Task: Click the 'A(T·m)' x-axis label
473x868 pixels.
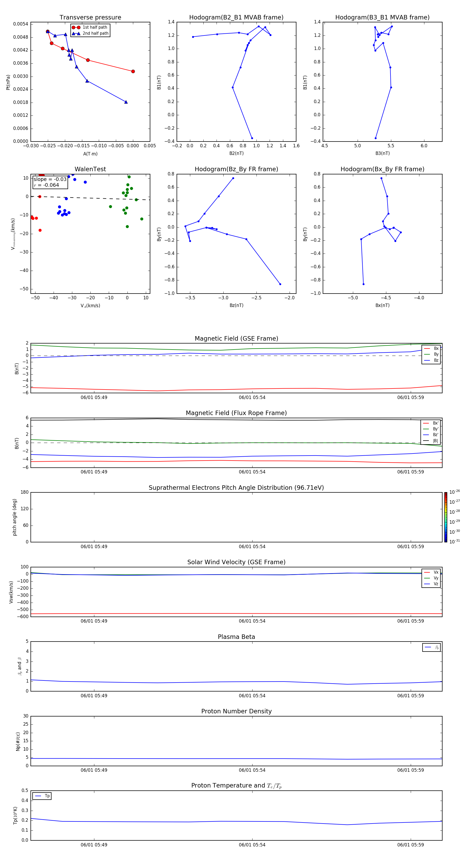Action: (90, 154)
